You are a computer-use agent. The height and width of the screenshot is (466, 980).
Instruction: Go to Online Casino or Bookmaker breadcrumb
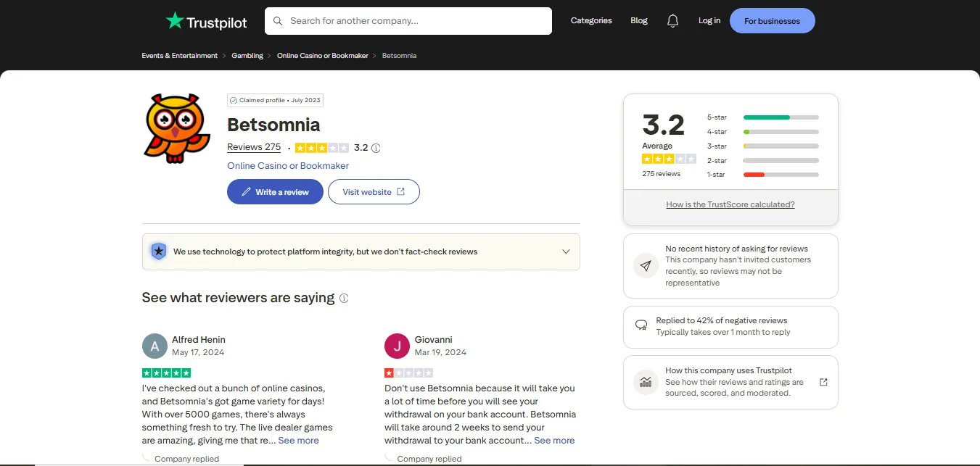(323, 56)
